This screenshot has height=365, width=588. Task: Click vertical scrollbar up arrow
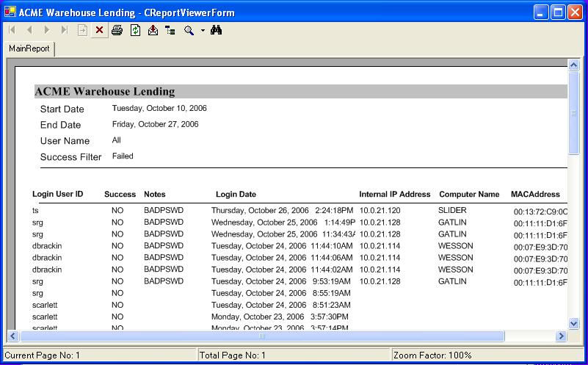[x=573, y=65]
